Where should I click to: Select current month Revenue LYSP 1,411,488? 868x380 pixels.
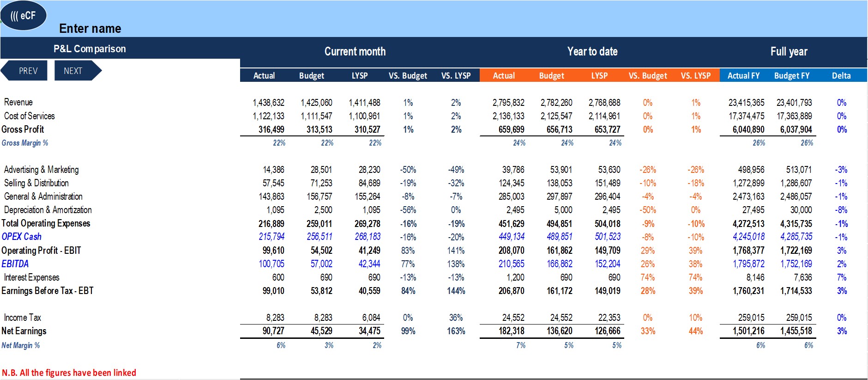[x=364, y=103]
